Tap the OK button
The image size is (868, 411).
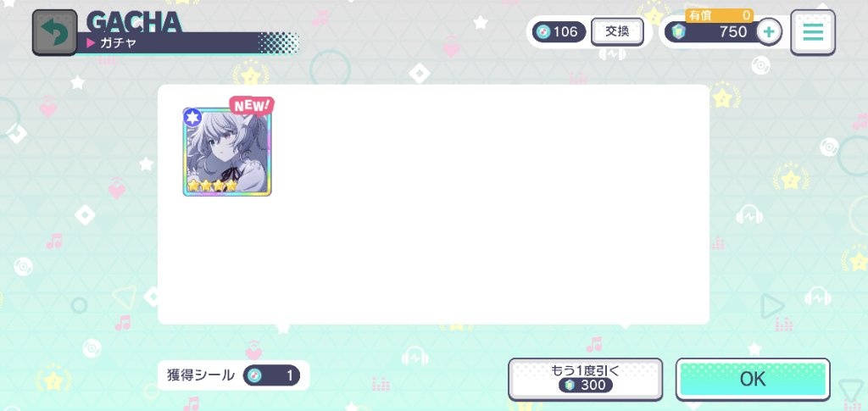click(x=753, y=380)
